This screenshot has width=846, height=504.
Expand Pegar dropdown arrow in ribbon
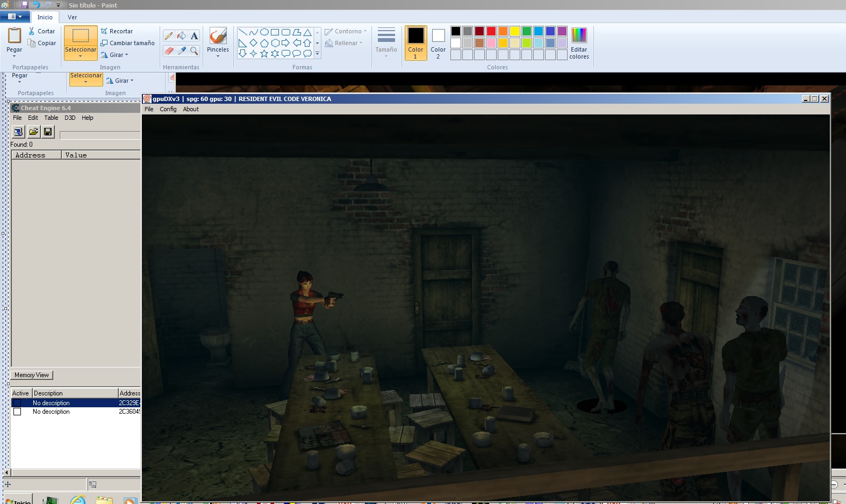click(15, 56)
